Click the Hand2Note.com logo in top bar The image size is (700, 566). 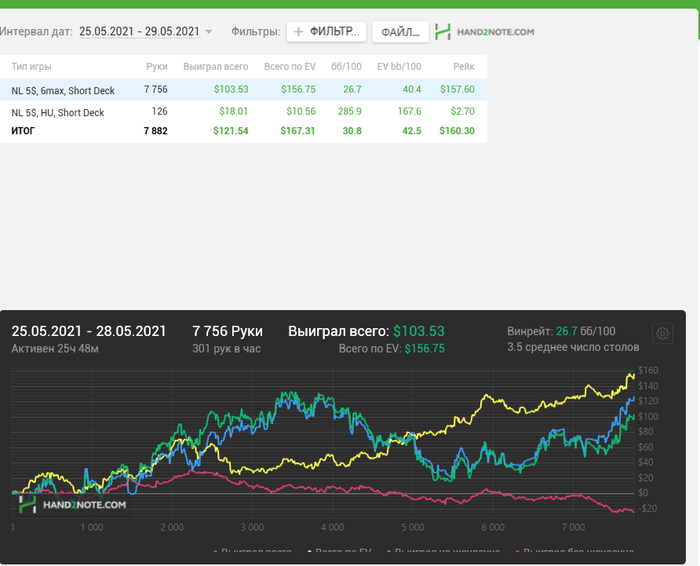click(485, 32)
